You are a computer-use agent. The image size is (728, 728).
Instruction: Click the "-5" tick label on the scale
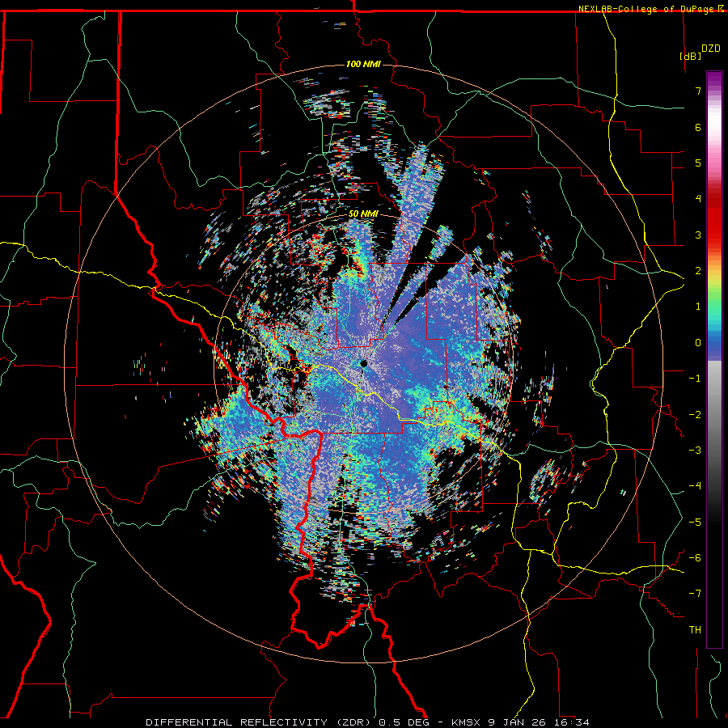(x=695, y=523)
